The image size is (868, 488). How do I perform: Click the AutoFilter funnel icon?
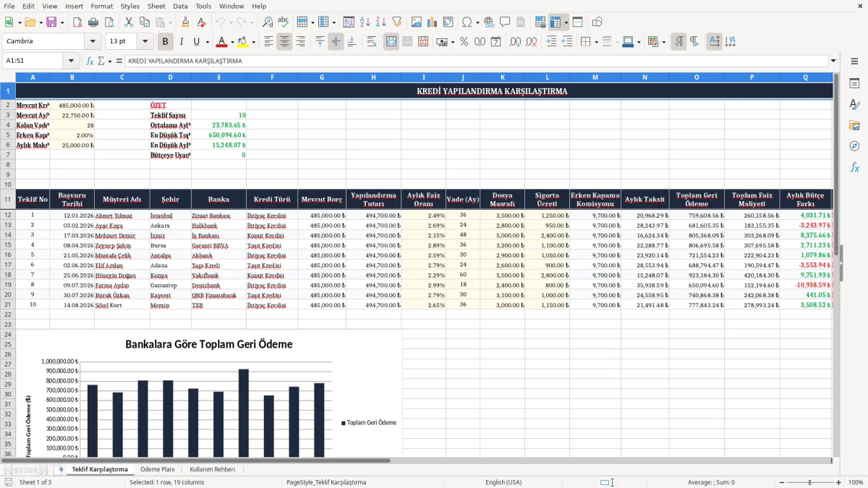[x=396, y=22]
